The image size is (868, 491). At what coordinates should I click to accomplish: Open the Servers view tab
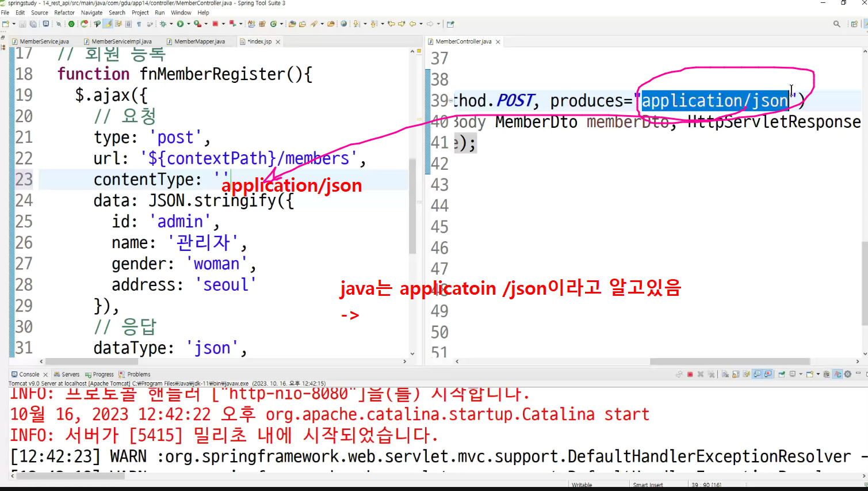(67, 374)
